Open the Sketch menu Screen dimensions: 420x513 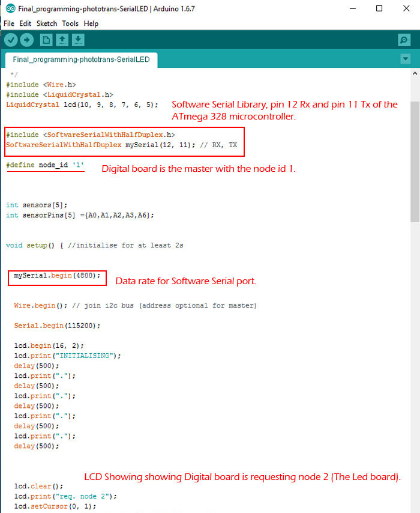(x=47, y=23)
